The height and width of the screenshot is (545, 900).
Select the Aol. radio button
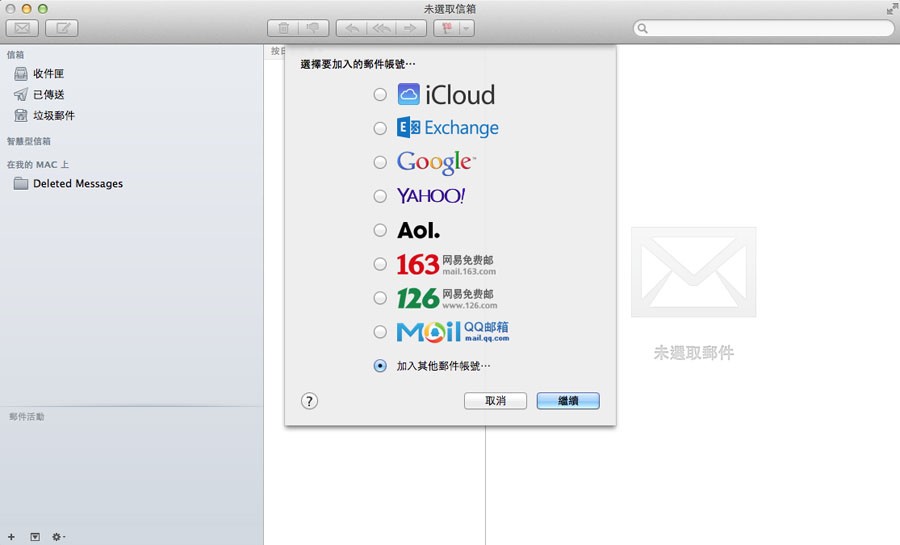[380, 230]
